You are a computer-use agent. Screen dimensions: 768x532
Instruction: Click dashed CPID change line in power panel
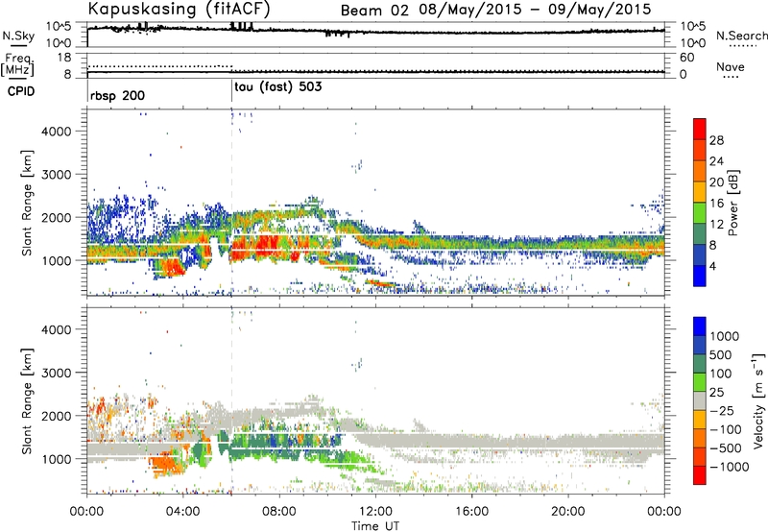(231, 203)
